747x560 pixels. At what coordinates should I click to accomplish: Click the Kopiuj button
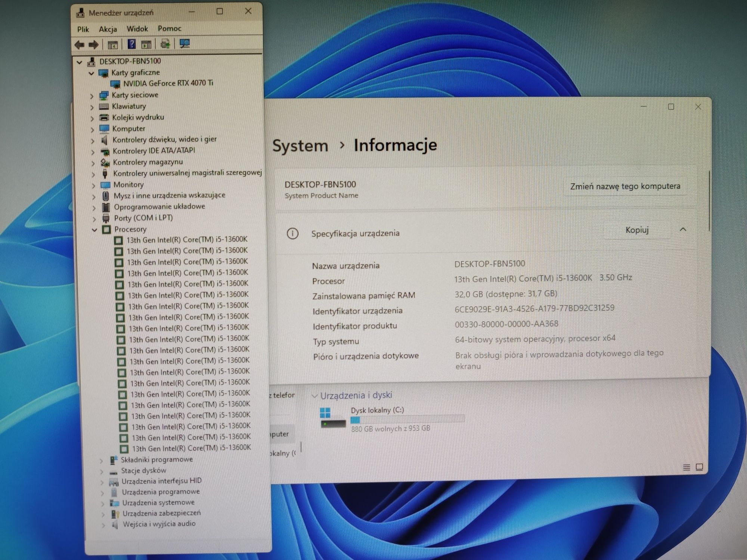pyautogui.click(x=637, y=230)
